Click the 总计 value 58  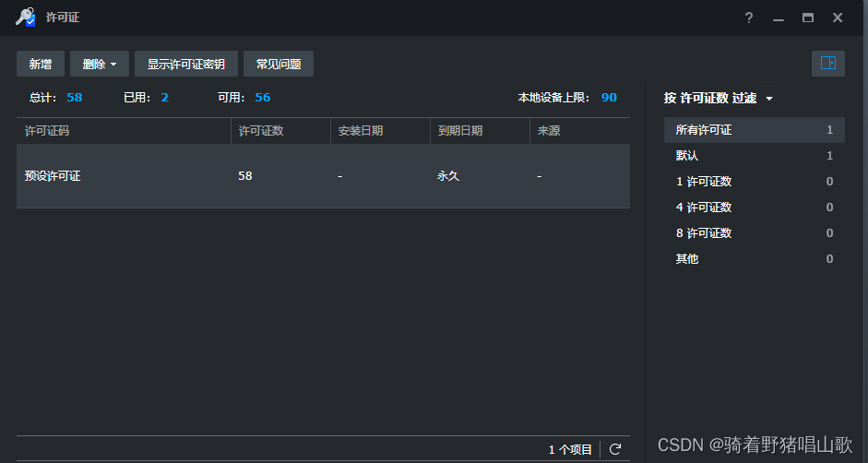[74, 98]
